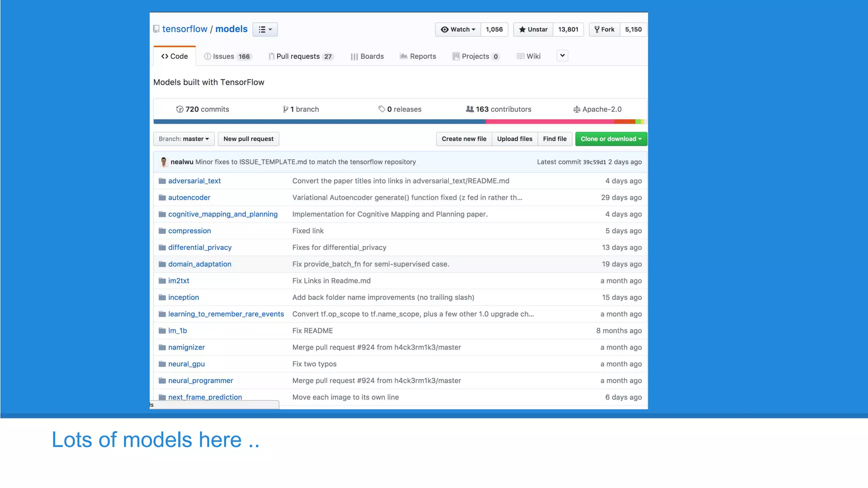Open the Watch notifications dropdown
The image size is (868, 488).
pyautogui.click(x=458, y=29)
